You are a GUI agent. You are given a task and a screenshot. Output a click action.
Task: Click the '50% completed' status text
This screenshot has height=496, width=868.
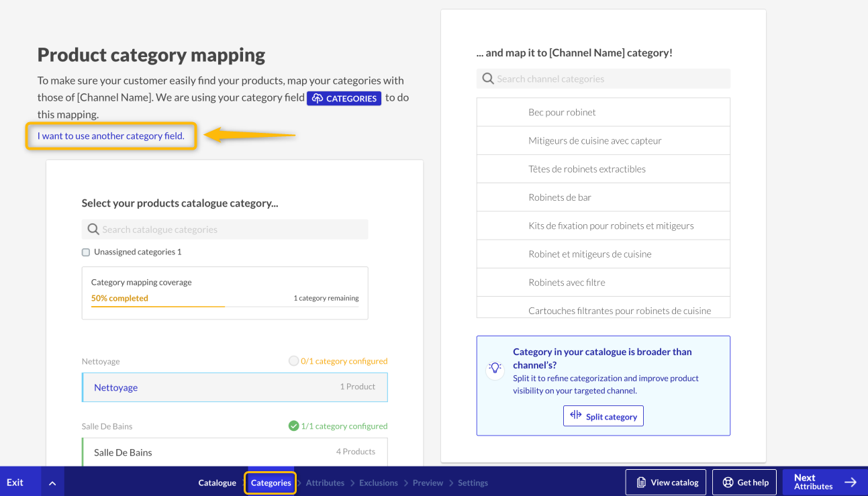click(x=119, y=298)
